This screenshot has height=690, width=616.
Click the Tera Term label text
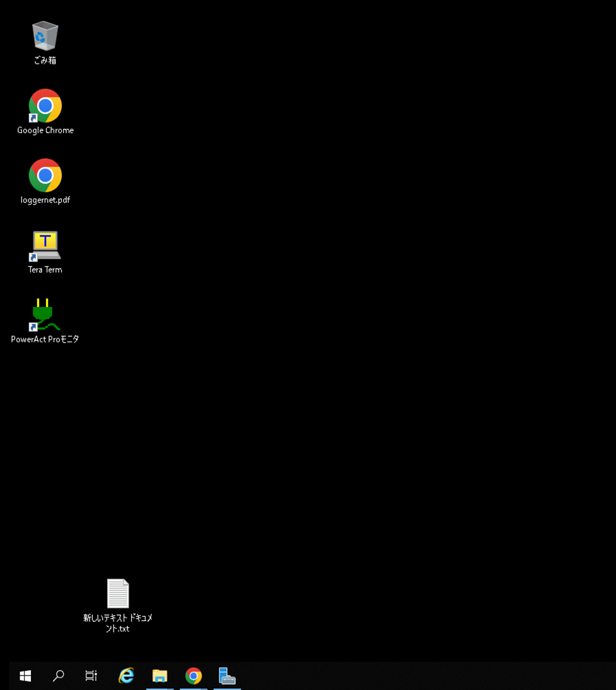tap(45, 269)
